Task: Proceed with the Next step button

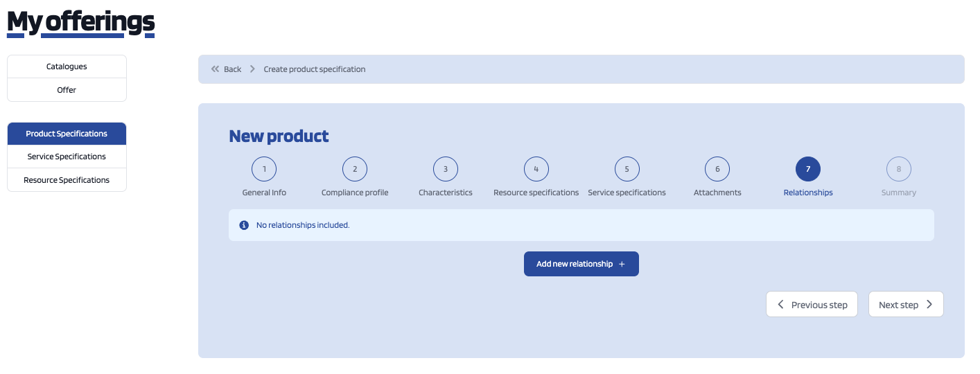Action: coord(906,305)
